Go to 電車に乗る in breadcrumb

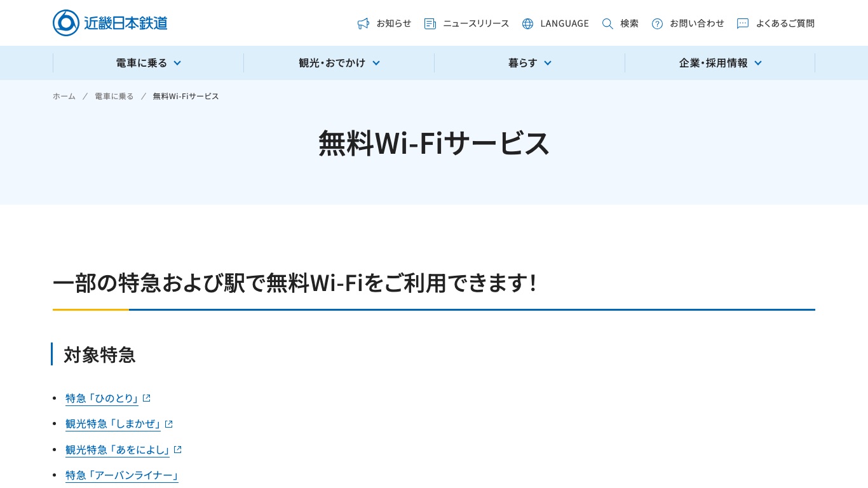114,96
